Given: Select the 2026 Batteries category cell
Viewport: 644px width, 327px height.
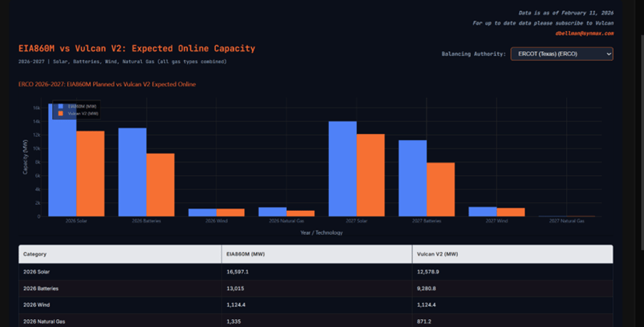Looking at the screenshot, I should pos(41,288).
